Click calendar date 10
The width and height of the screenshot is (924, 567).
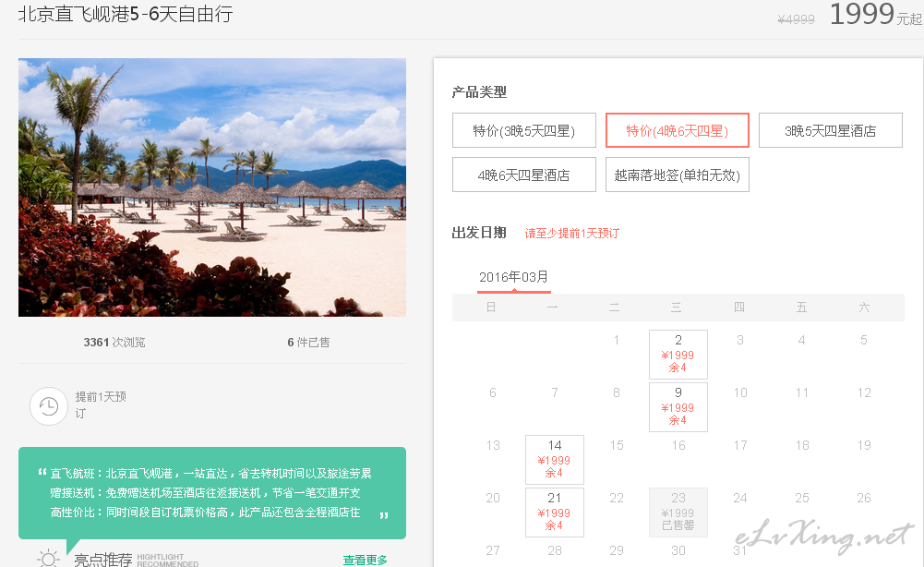(x=740, y=392)
